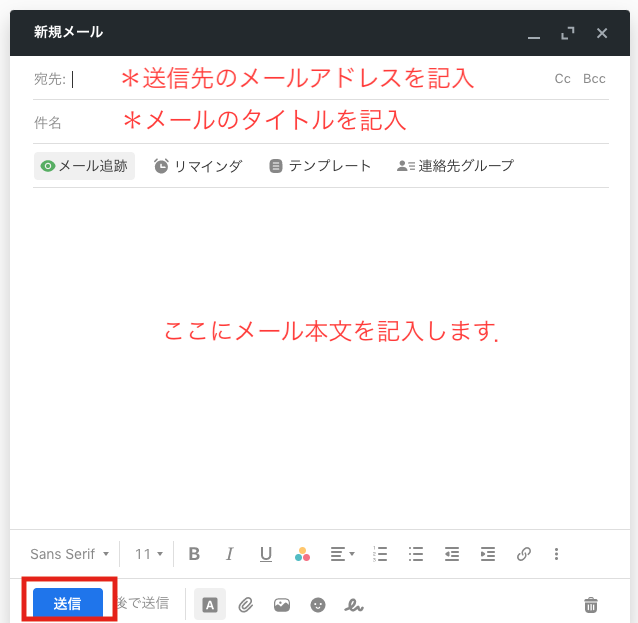Toggle underline formatting
The image size is (638, 623).
[x=266, y=554]
